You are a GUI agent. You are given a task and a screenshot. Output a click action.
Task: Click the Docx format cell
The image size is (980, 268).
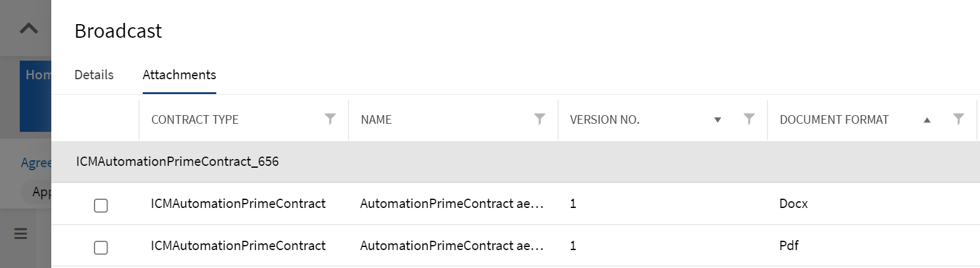[793, 204]
